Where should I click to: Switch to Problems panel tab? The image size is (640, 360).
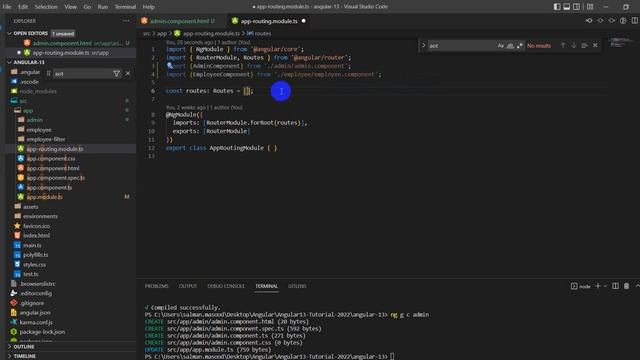pyautogui.click(x=156, y=286)
